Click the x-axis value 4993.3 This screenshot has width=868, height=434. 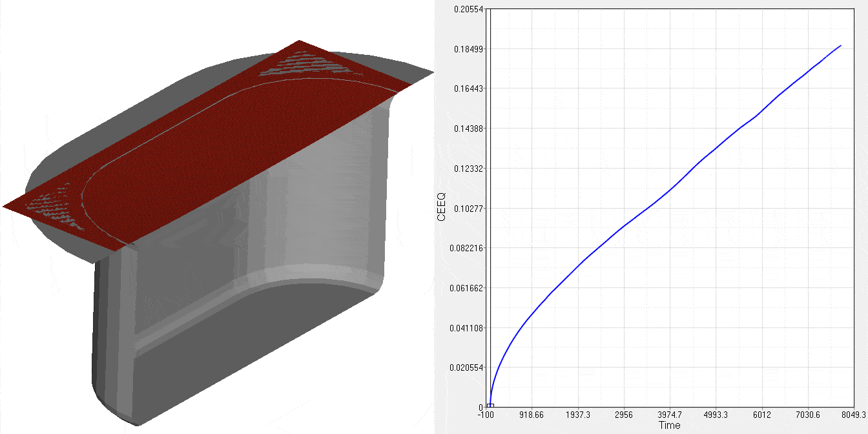tap(716, 415)
